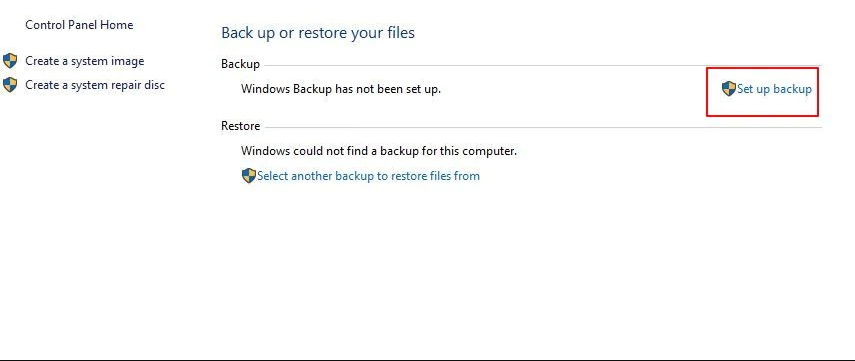The width and height of the screenshot is (855, 361).
Task: Click the shield icon beside Create a system repair disc
Action: 10,85
